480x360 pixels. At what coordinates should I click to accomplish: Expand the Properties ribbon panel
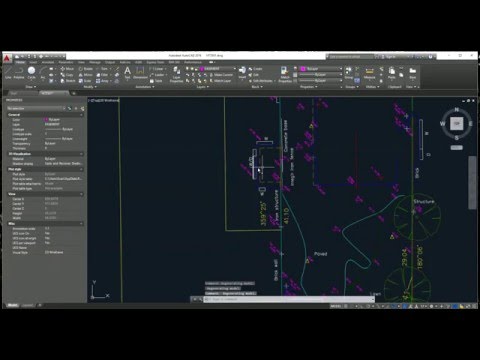click(x=309, y=87)
